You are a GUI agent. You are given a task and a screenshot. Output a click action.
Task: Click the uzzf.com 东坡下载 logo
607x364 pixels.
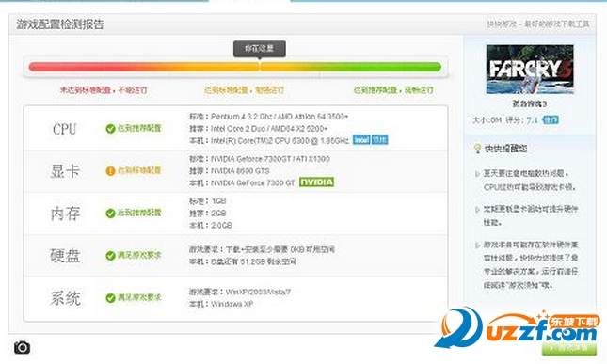coord(517,328)
